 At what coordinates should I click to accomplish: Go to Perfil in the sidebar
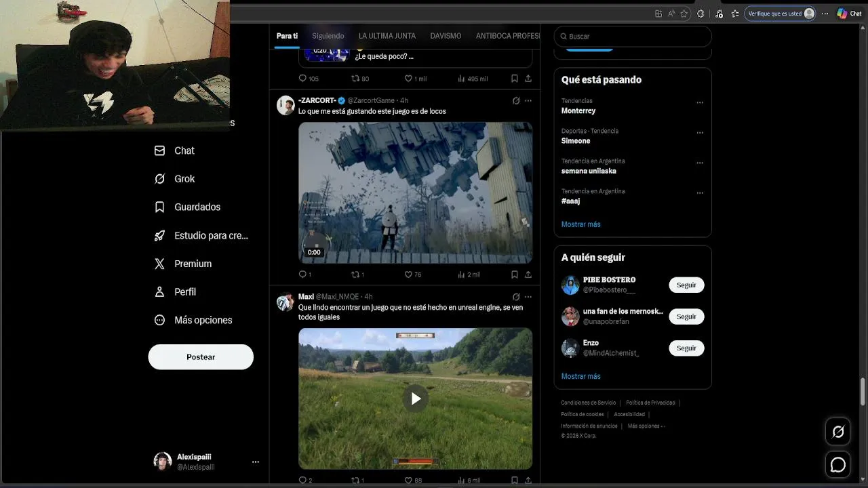coord(175,291)
